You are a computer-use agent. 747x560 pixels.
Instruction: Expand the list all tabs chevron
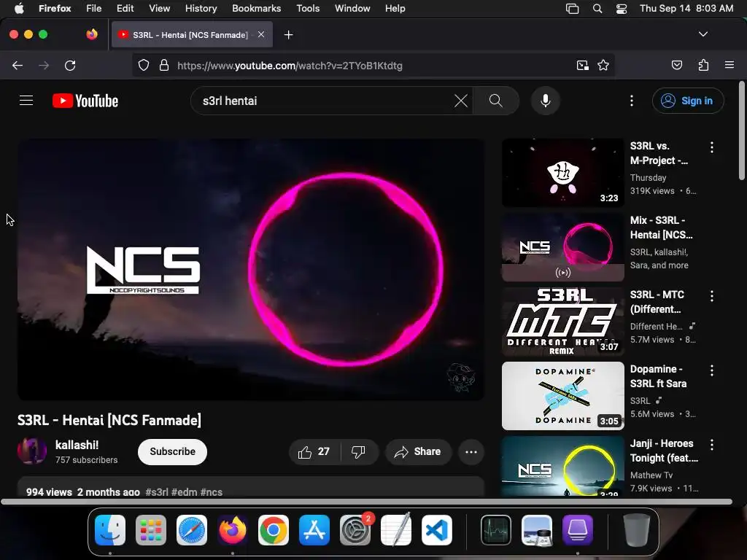point(703,34)
